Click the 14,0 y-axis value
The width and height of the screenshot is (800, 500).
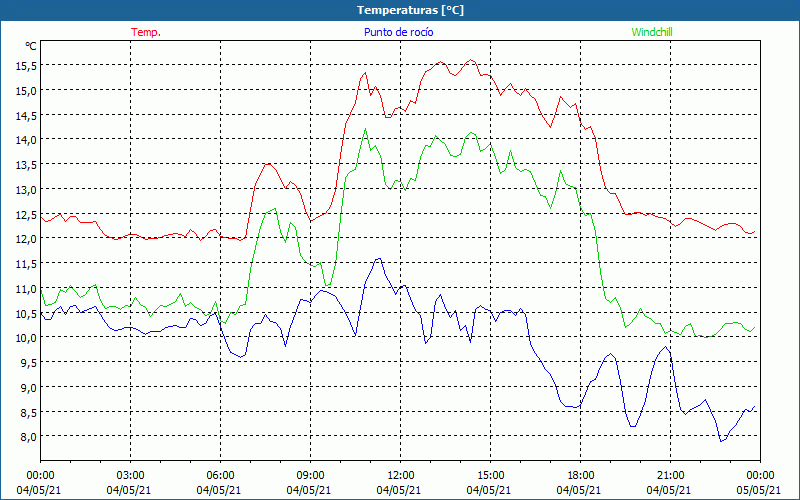pos(25,140)
